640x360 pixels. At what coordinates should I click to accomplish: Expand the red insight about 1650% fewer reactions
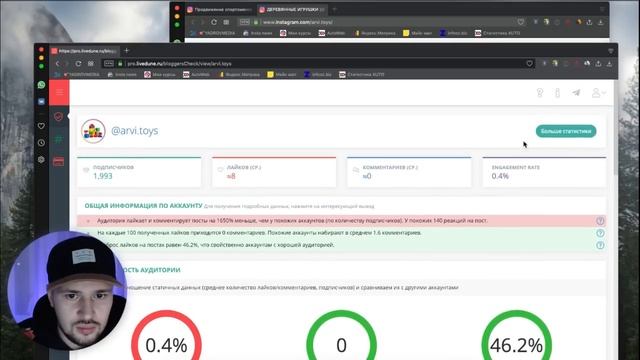[x=342, y=221]
